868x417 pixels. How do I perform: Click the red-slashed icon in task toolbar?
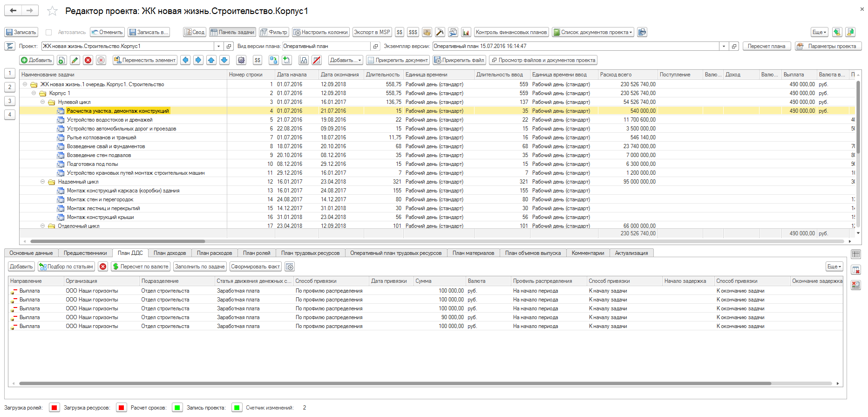point(317,60)
